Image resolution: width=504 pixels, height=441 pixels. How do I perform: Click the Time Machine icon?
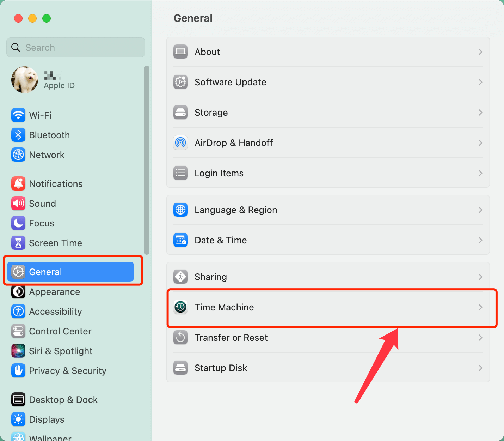click(180, 307)
